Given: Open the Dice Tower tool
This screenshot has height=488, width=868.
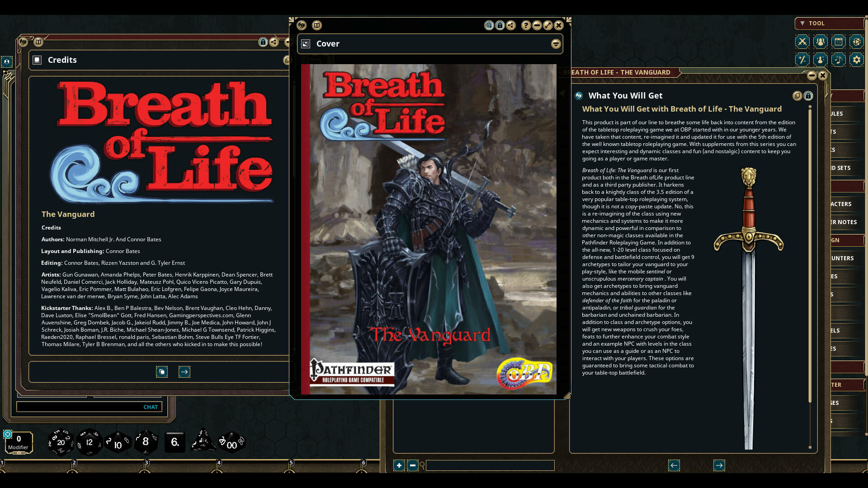Looking at the screenshot, I should 856,42.
